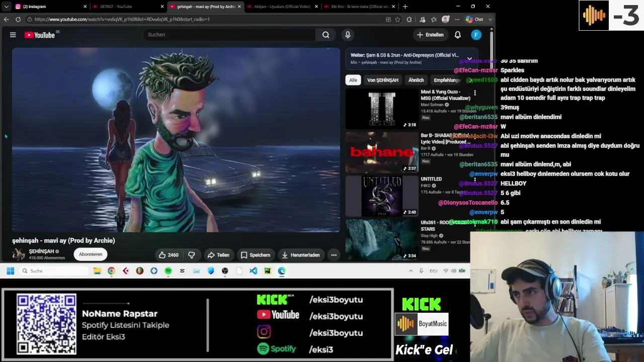Image resolution: width=644 pixels, height=362 pixels.
Task: Bookmark this page with the star icon
Action: click(x=397, y=20)
